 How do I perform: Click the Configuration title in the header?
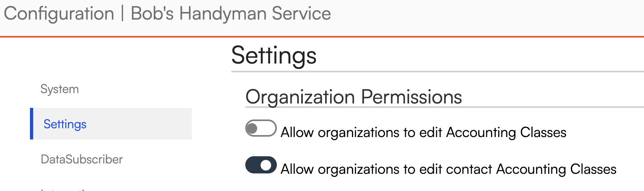point(59,14)
